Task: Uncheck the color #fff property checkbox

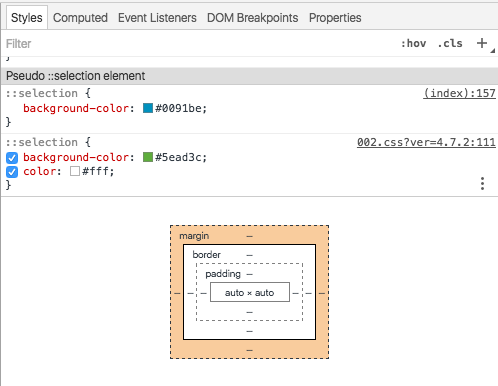Action: coord(12,172)
